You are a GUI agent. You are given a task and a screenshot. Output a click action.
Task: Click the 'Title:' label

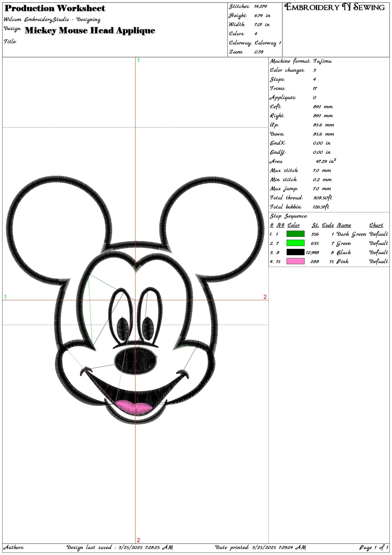(x=10, y=41)
